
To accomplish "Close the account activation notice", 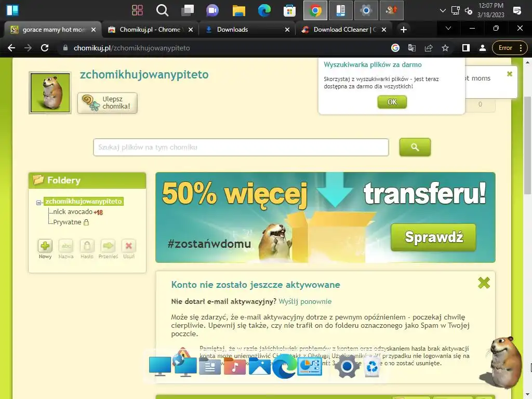I will point(484,282).
